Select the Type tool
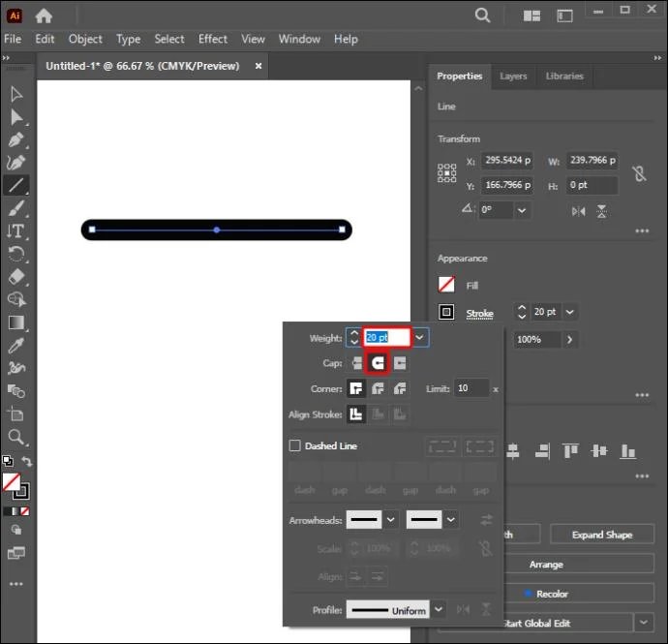Screen dimensions: 668x644 pos(16,231)
